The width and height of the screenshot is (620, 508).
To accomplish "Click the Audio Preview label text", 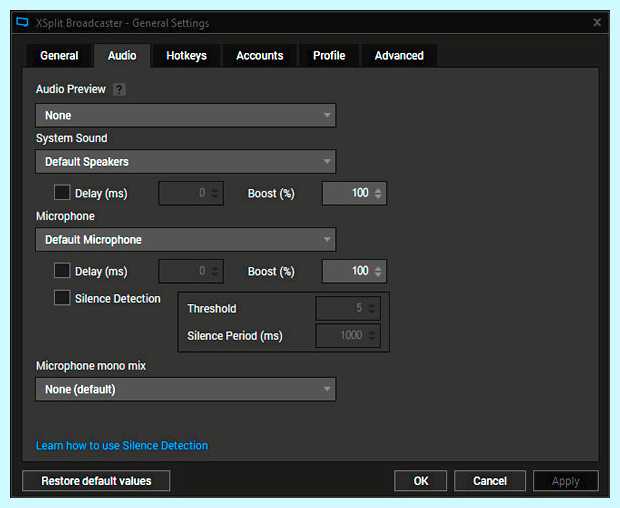I will point(71,89).
